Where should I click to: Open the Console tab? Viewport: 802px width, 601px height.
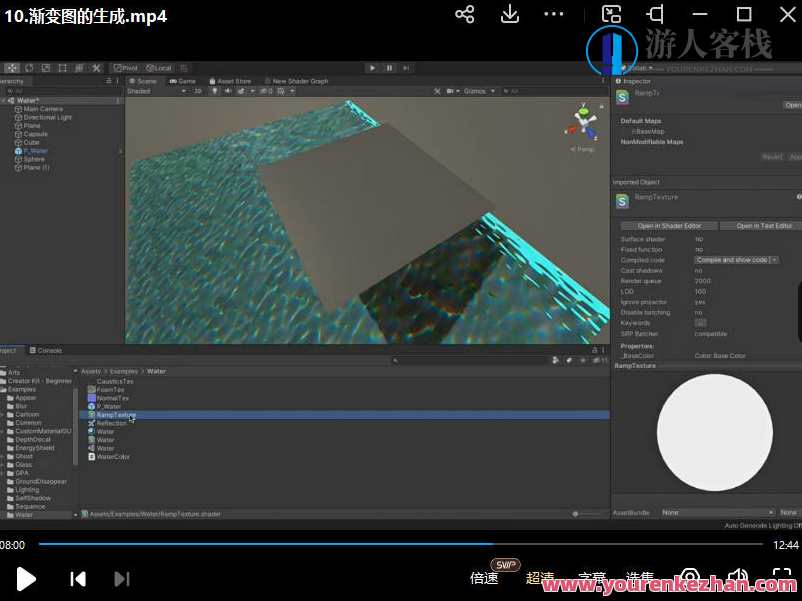(x=46, y=350)
